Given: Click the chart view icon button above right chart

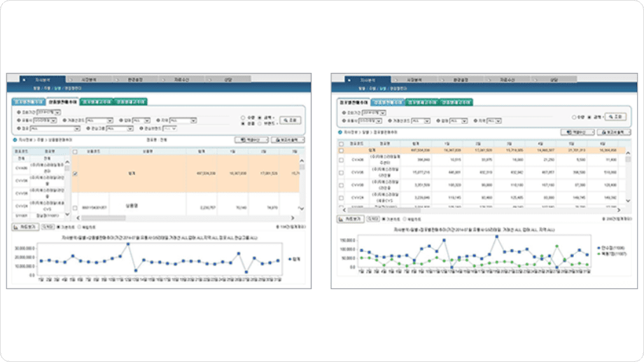Looking at the screenshot, I should tap(350, 219).
